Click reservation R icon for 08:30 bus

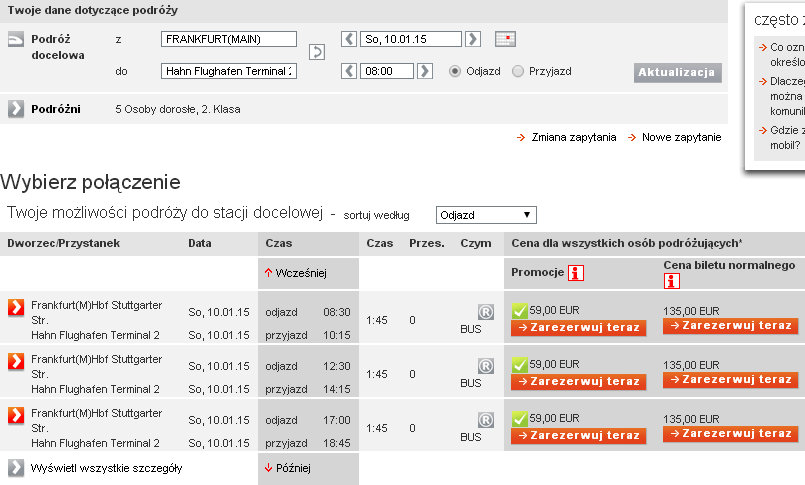pyautogui.click(x=486, y=312)
